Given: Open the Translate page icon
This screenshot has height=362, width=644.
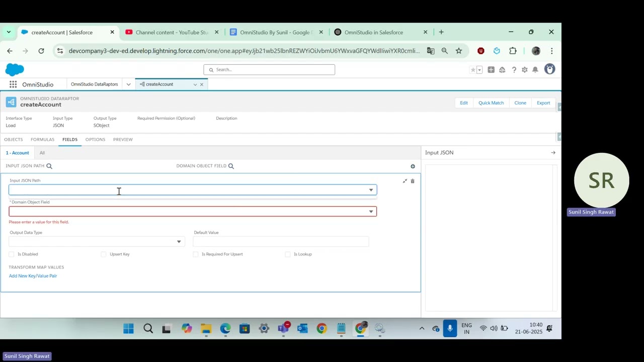Looking at the screenshot, I should 431,51.
